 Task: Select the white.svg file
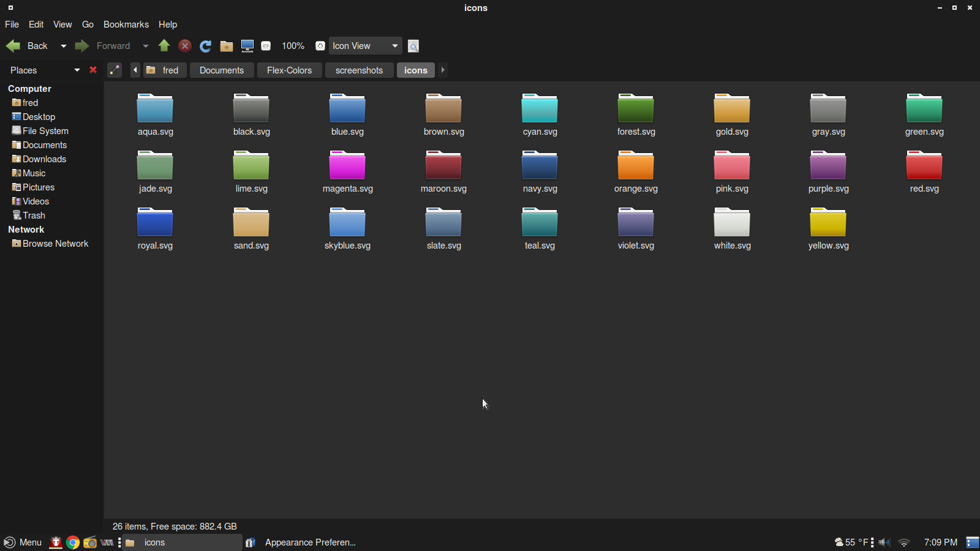[732, 229]
